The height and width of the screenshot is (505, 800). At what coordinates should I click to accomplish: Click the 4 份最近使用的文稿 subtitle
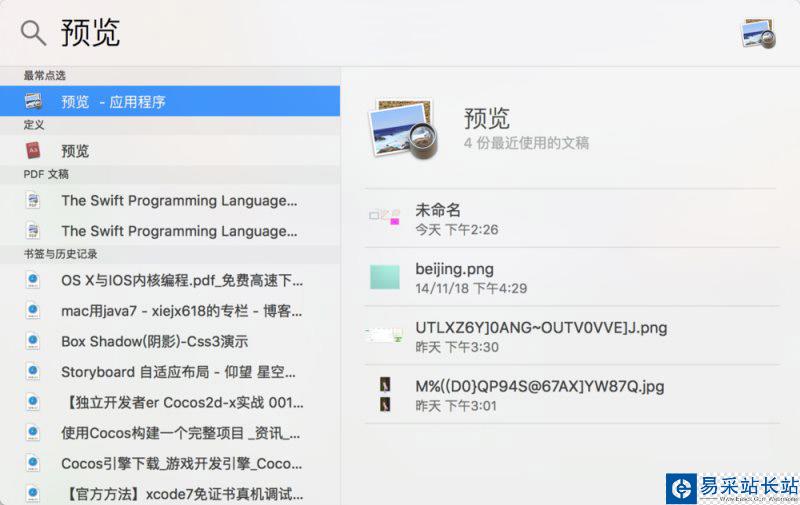pos(526,143)
